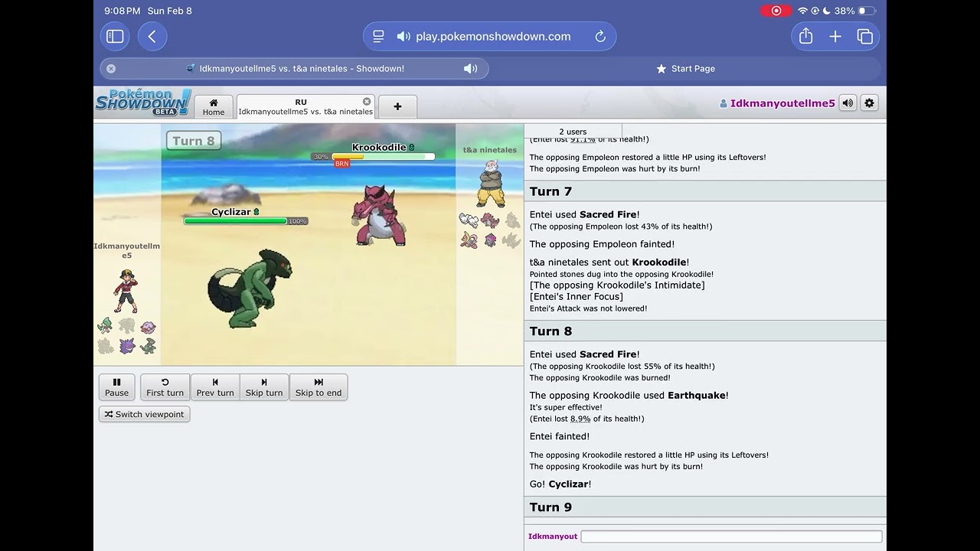The width and height of the screenshot is (980, 551).
Task: Click "Entei's Attack was not lowered!" log line
Action: click(588, 308)
